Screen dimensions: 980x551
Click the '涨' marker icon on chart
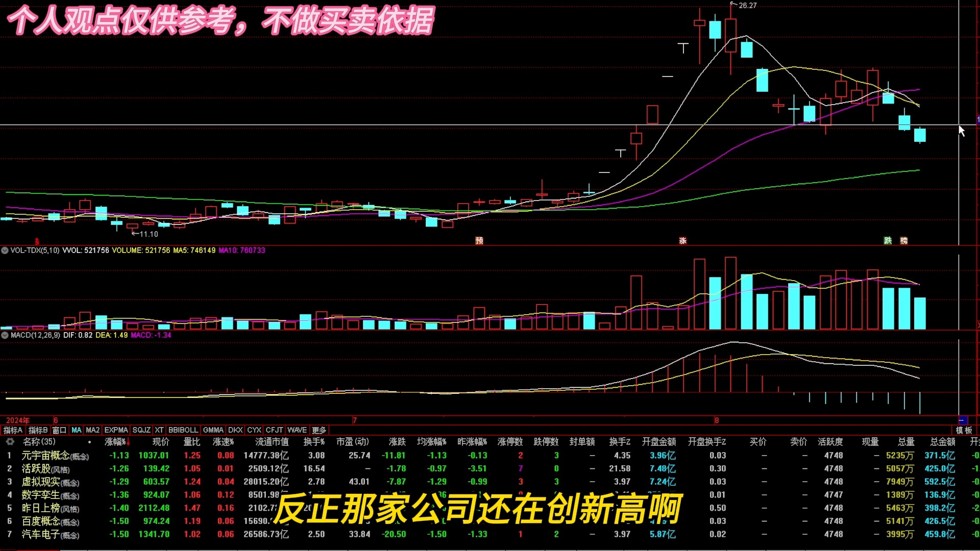tap(683, 241)
